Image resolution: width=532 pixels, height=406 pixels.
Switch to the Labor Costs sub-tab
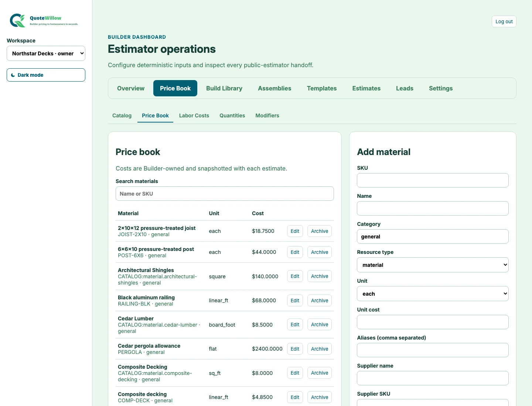(x=194, y=116)
